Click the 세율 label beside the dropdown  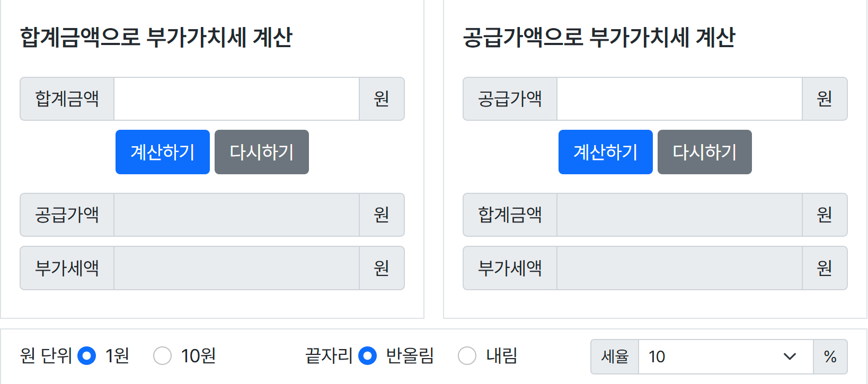pos(615,356)
